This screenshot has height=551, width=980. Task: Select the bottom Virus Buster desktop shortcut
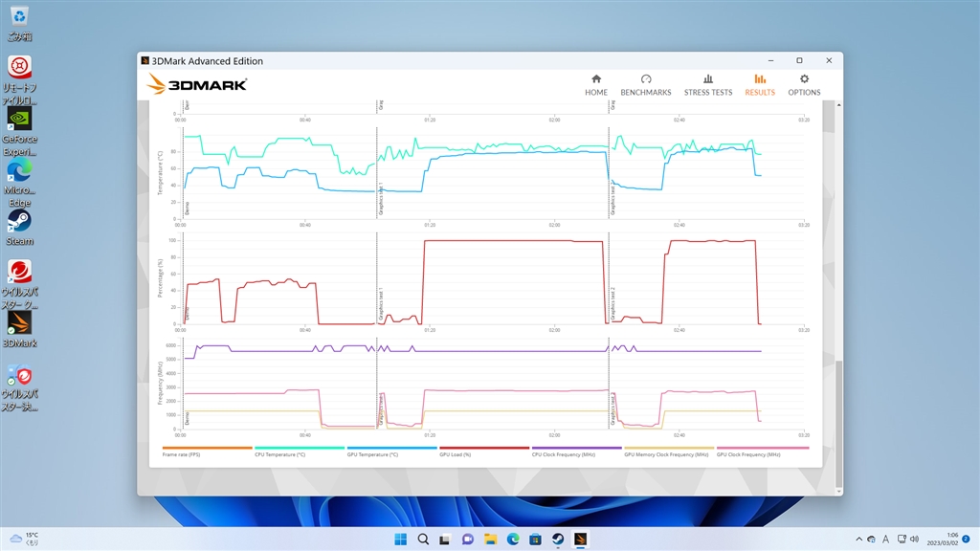click(x=19, y=387)
